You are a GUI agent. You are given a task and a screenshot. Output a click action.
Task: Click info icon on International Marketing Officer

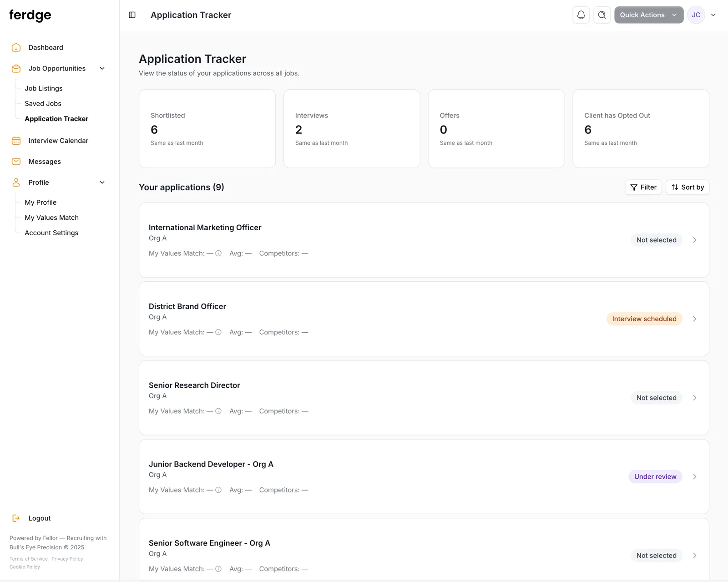[x=218, y=253]
